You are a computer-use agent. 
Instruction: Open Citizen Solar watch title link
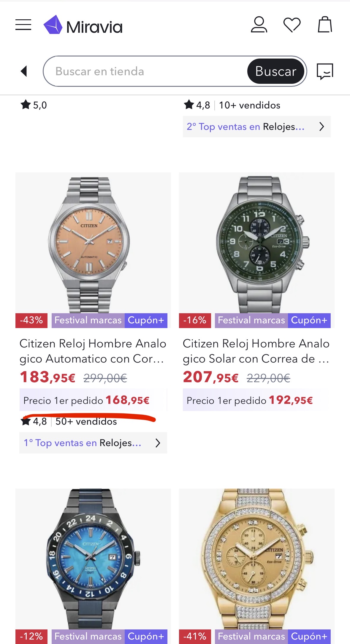[256, 351]
